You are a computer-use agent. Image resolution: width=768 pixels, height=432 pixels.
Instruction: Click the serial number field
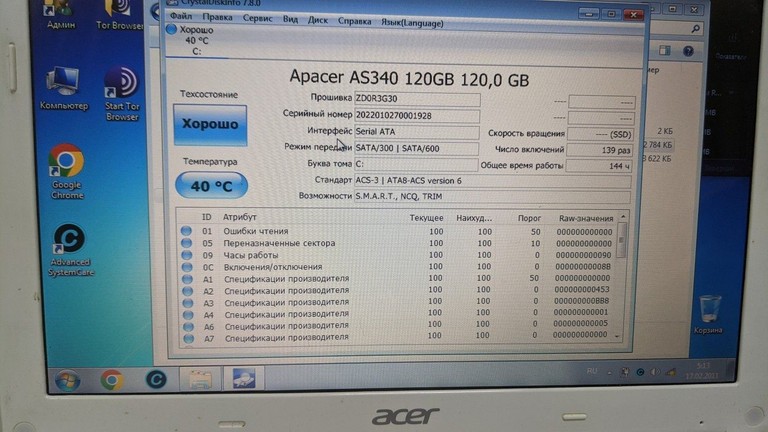(x=417, y=116)
